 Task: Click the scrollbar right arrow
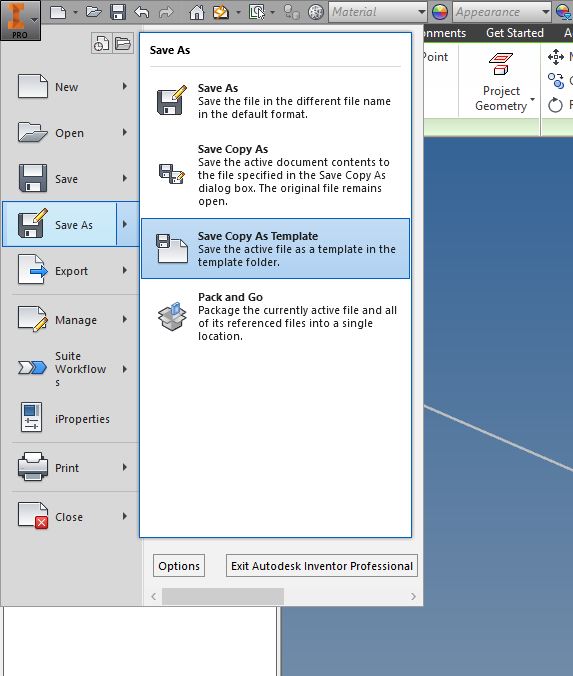click(x=413, y=597)
